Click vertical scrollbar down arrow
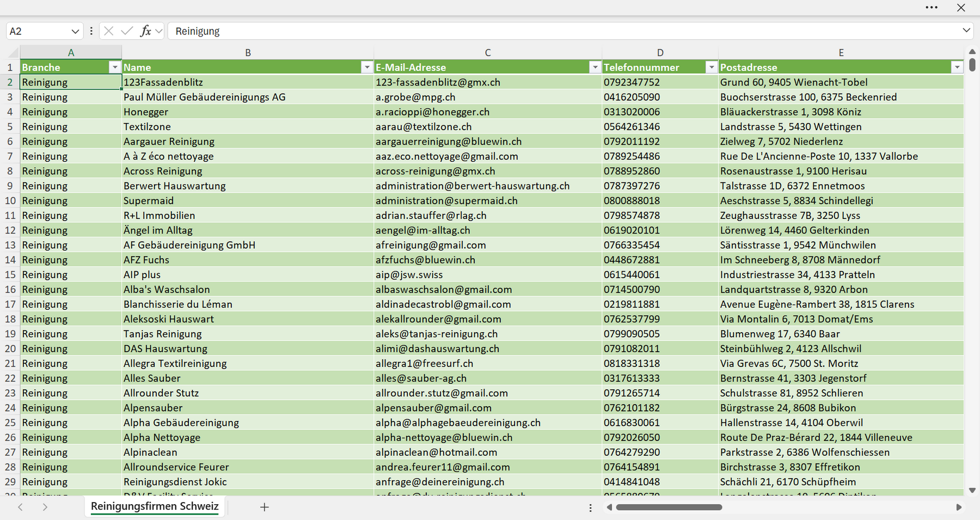 point(972,490)
